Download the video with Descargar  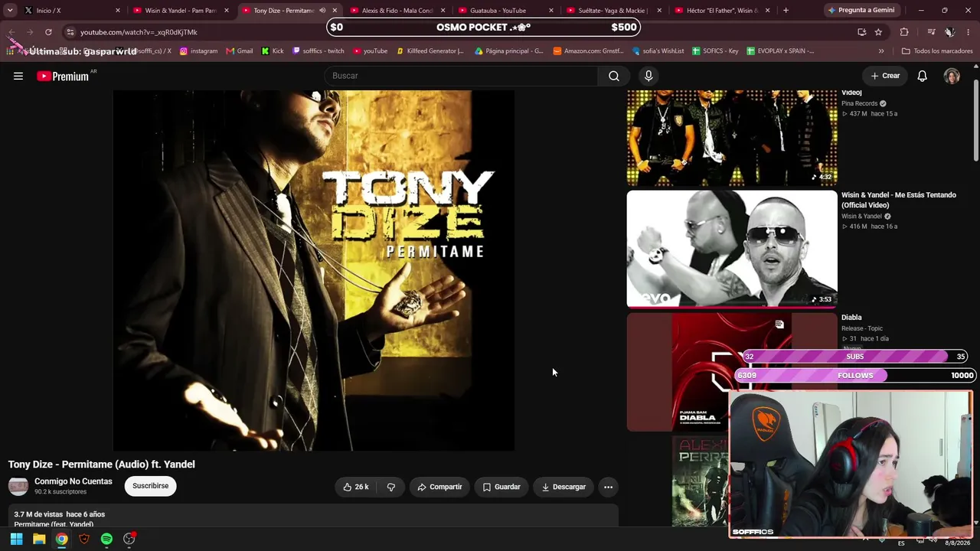563,487
